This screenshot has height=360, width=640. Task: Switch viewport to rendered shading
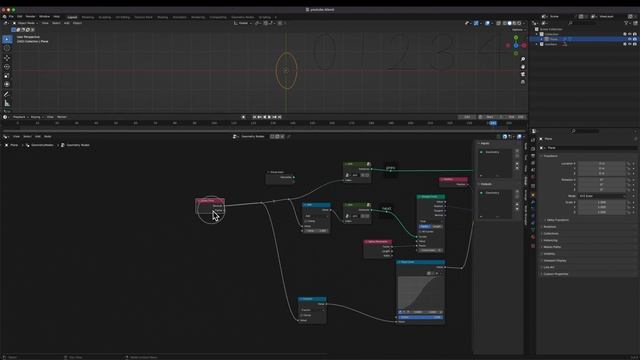click(519, 23)
